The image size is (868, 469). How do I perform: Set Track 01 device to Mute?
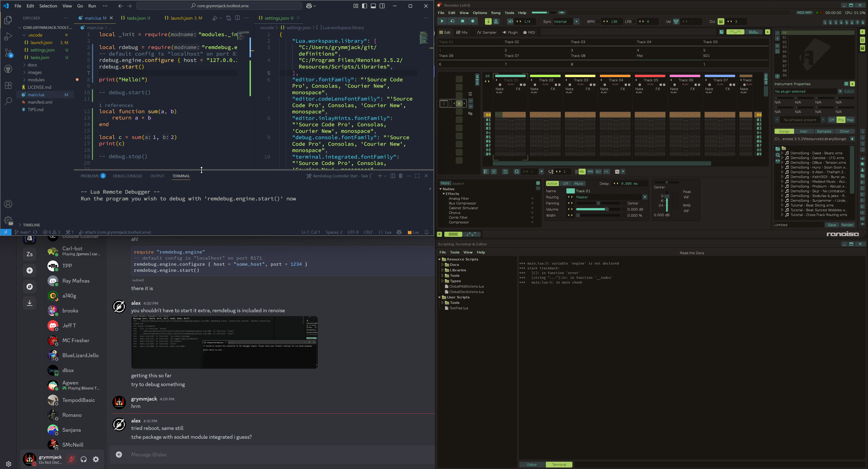579,183
